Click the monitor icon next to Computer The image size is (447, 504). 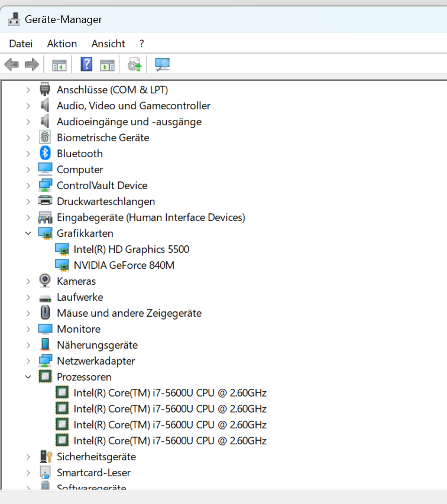(x=45, y=169)
